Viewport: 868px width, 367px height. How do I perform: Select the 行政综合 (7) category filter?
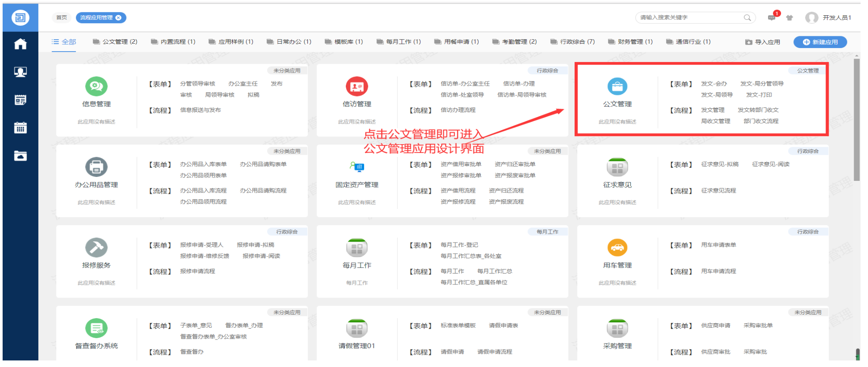click(x=572, y=42)
